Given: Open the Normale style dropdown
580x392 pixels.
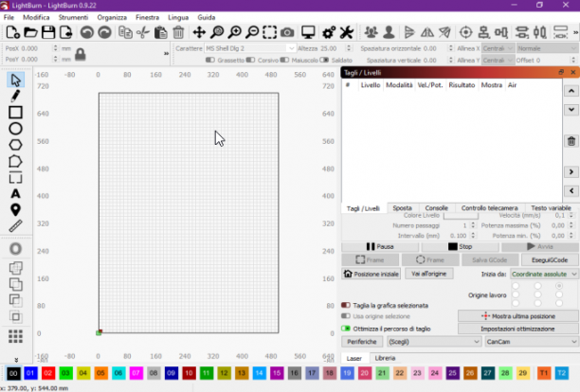Looking at the screenshot, I should [x=547, y=48].
